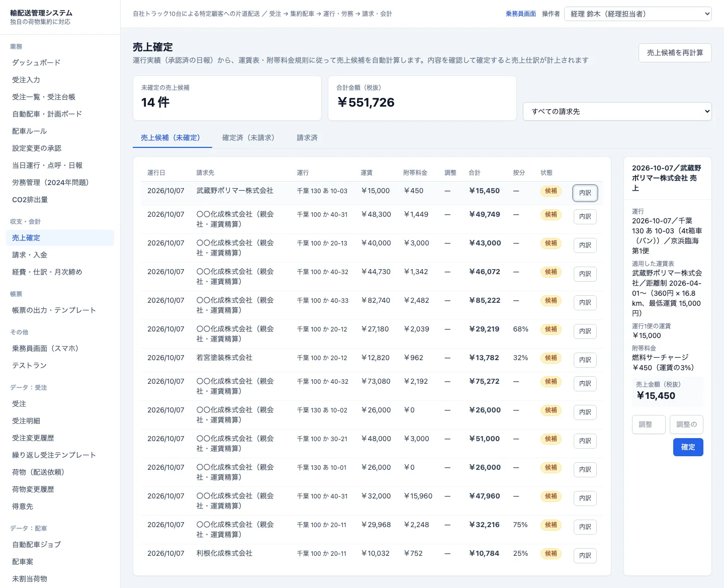This screenshot has width=724, height=588.
Task: Select テストラン in the sidebar
Action: pos(60,366)
